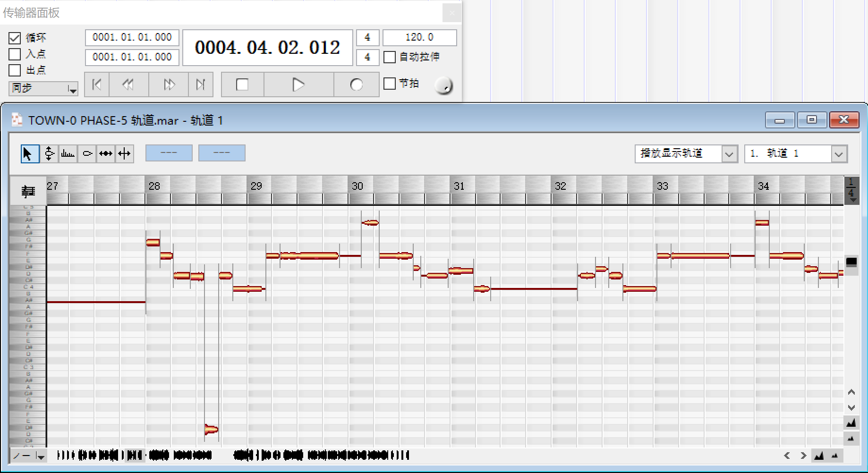Open the line tool dropdown at bottom left
Screen dimensions: 868x473
[28, 456]
